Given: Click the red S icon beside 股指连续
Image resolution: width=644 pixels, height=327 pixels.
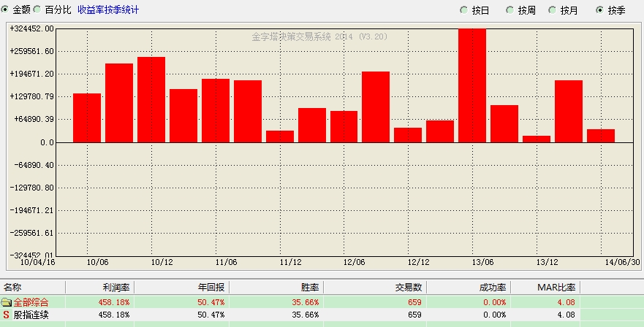Looking at the screenshot, I should click(6, 315).
